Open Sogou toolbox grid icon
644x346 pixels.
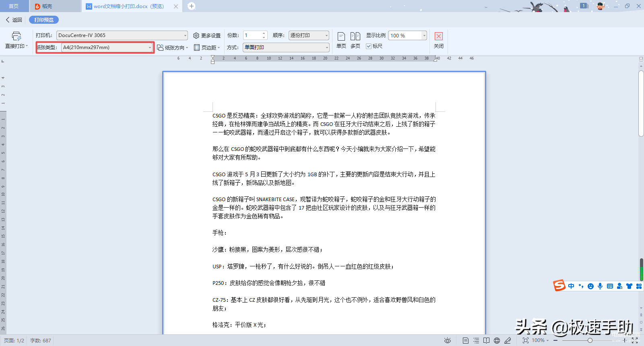click(x=639, y=286)
